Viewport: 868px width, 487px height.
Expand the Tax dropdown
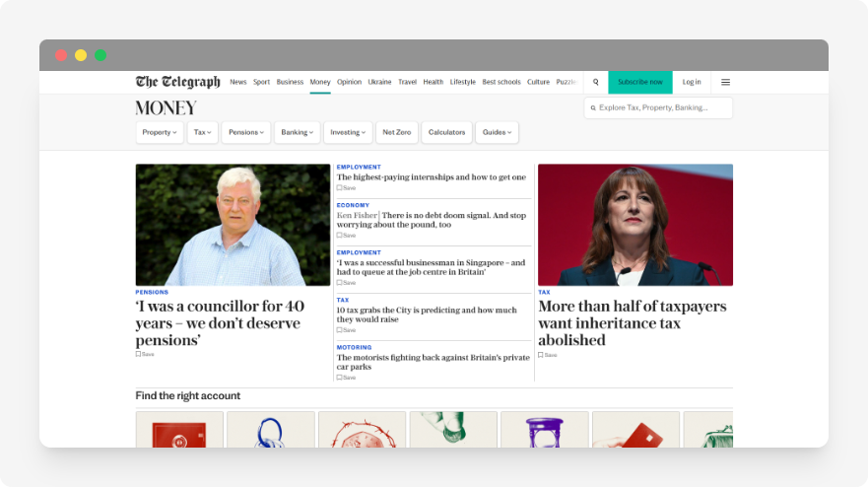click(x=203, y=132)
